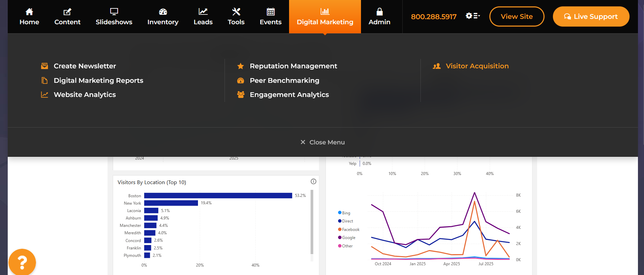Click the Concord location label
This screenshot has width=644, height=275.
click(133, 240)
